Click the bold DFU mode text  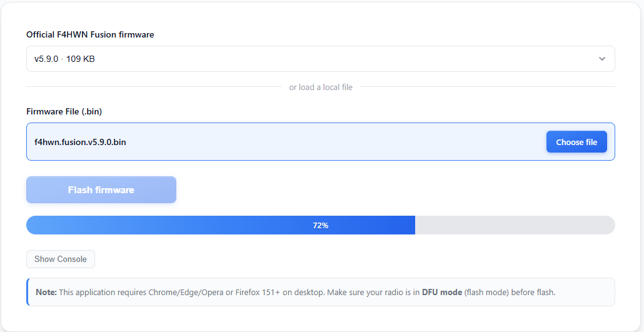pyautogui.click(x=442, y=292)
